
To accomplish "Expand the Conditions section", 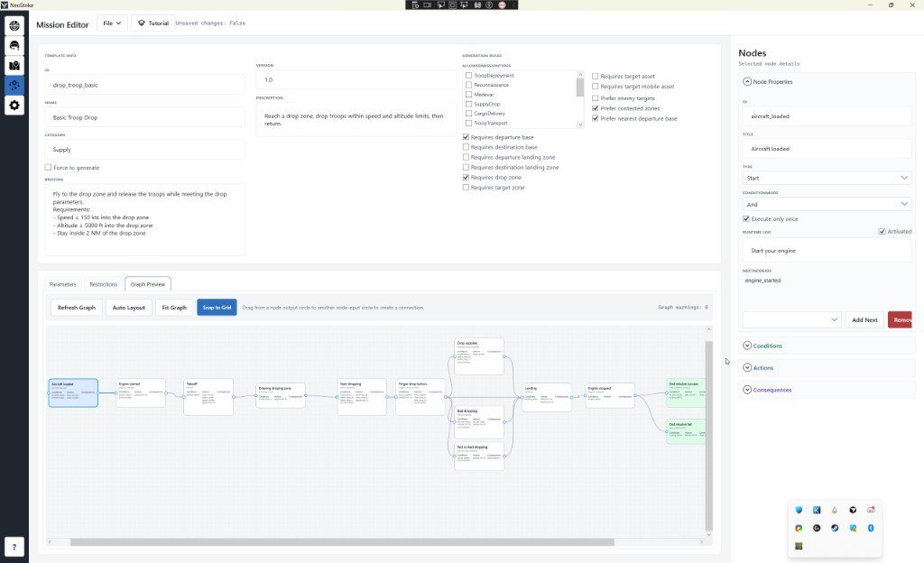I will coord(747,346).
